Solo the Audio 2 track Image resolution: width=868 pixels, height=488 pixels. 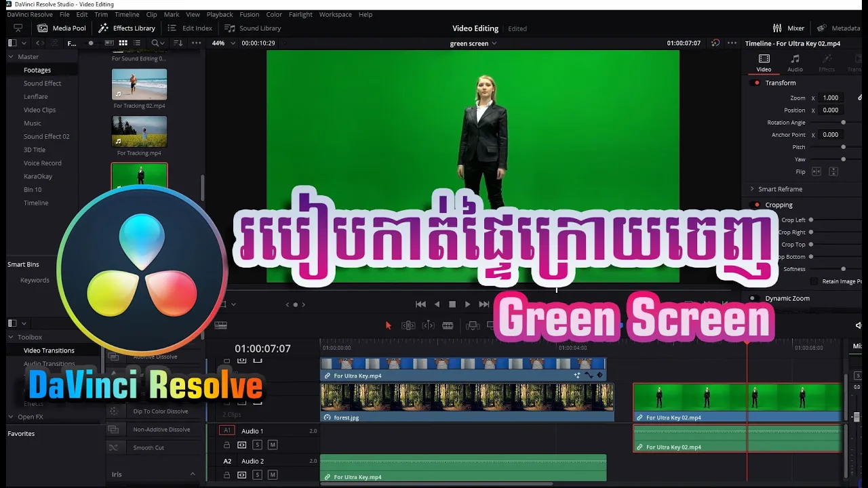pos(257,475)
